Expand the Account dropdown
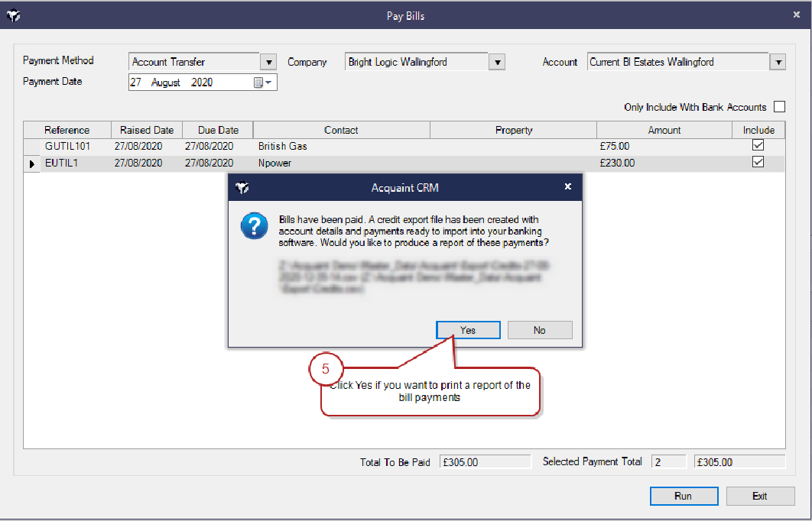This screenshot has height=521, width=812. tap(778, 62)
